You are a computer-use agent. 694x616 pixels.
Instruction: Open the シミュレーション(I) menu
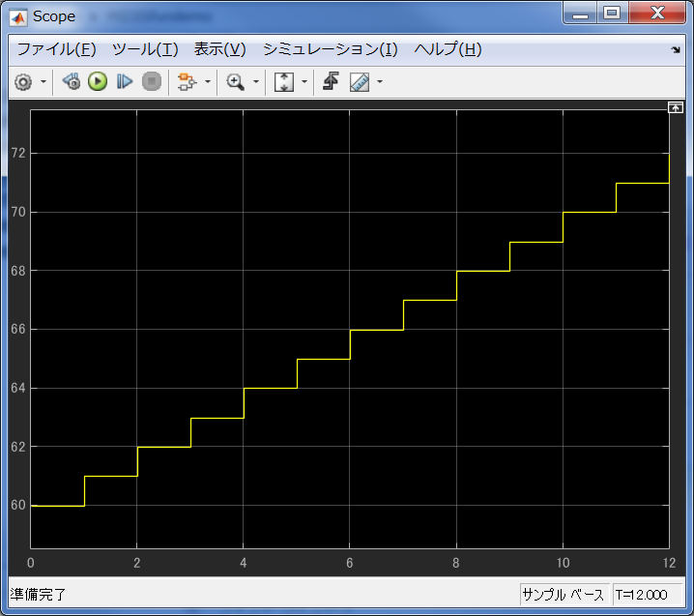331,49
